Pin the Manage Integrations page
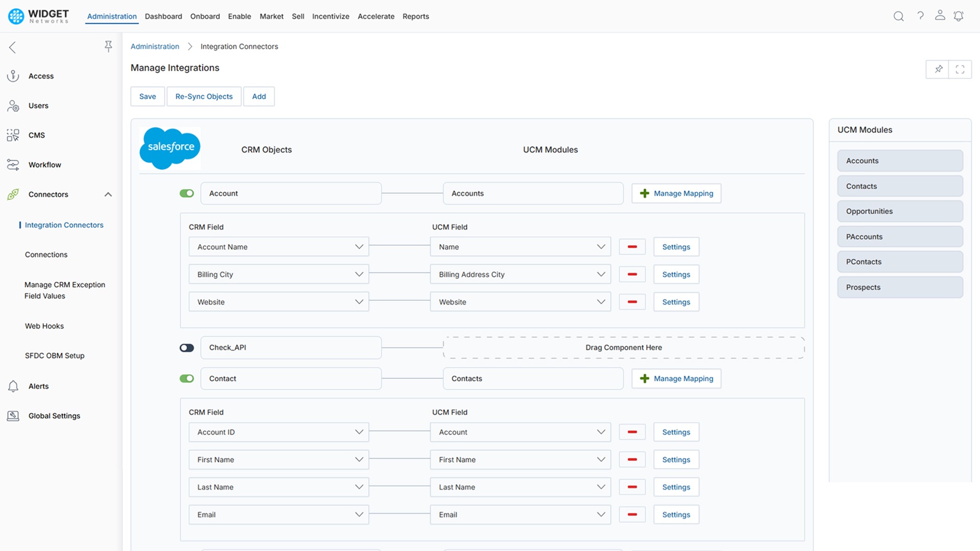This screenshot has height=551, width=980. (x=938, y=69)
